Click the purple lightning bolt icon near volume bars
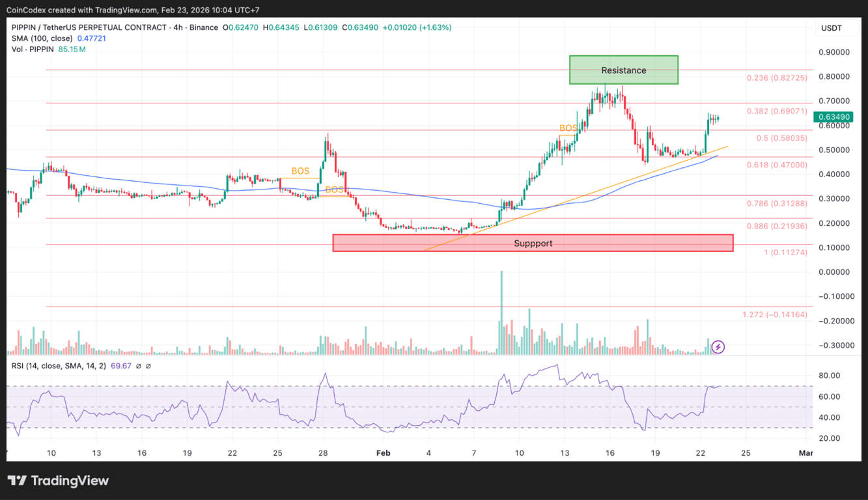868x500 pixels. click(x=718, y=346)
